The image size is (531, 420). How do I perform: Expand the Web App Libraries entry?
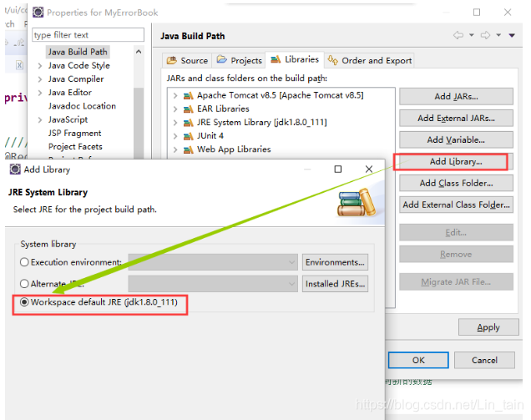(x=175, y=149)
